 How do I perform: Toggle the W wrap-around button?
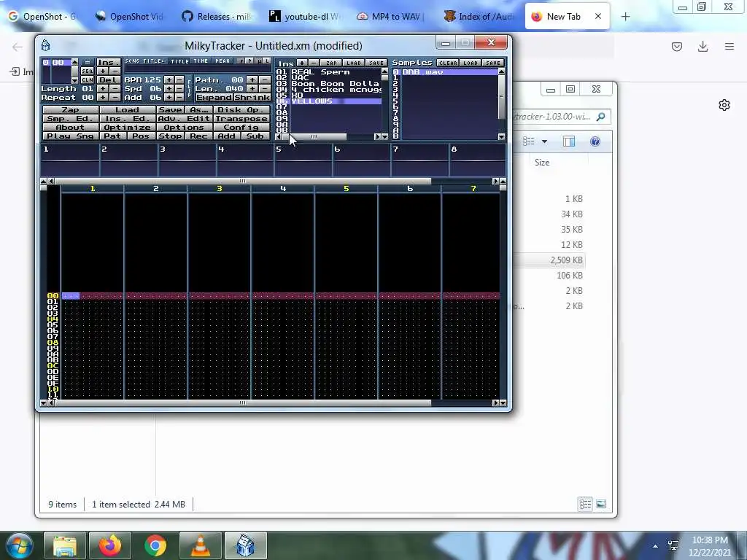click(259, 61)
